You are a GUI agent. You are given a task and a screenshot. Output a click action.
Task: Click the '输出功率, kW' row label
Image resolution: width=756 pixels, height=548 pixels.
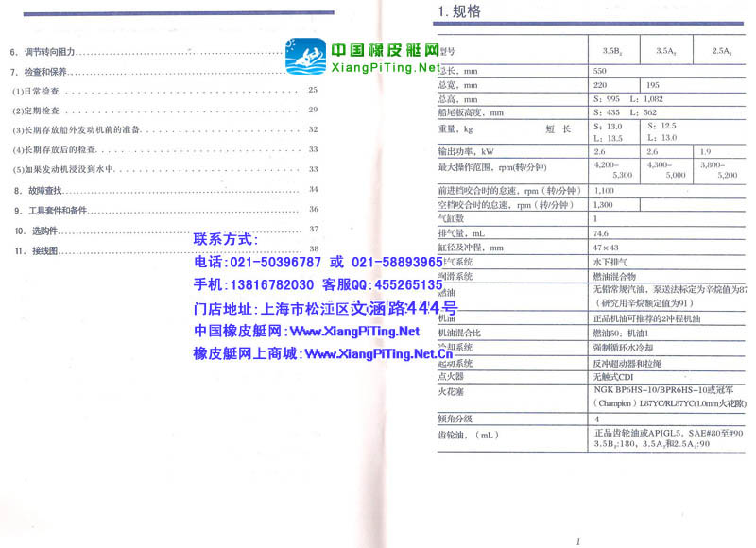tap(466, 151)
